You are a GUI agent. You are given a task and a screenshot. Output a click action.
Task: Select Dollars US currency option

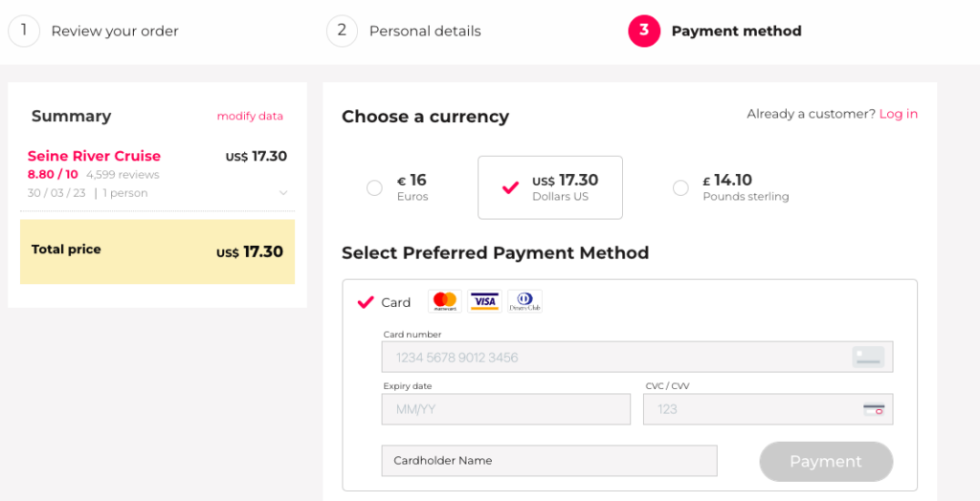tap(550, 187)
